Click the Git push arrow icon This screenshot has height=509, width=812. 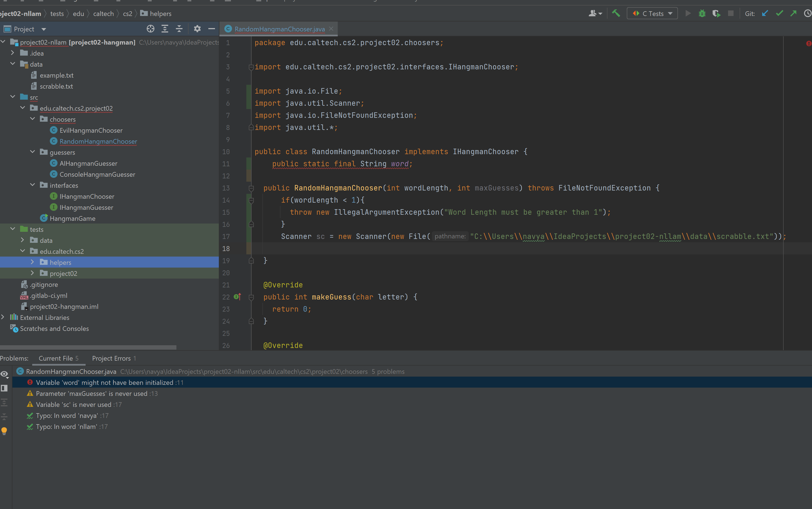[794, 13]
